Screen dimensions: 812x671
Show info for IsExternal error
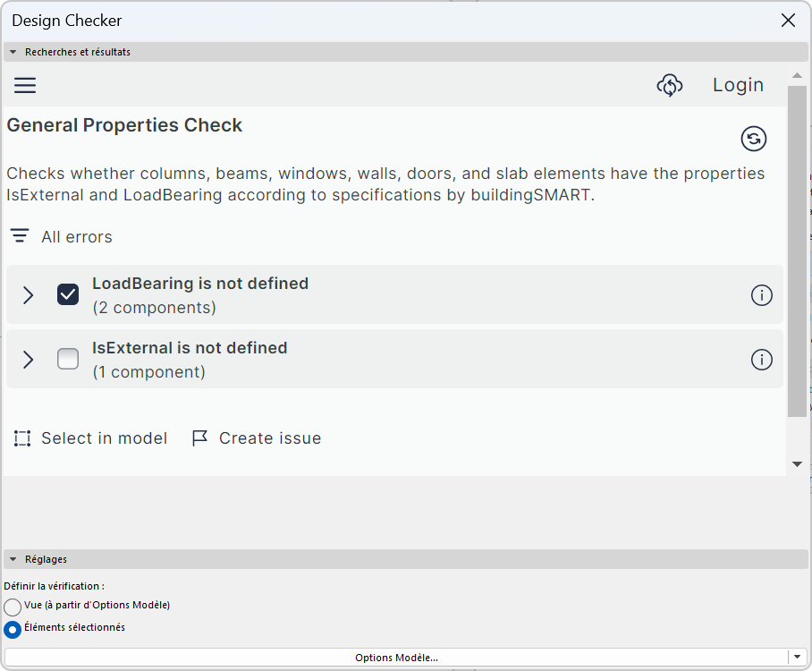pos(761,360)
